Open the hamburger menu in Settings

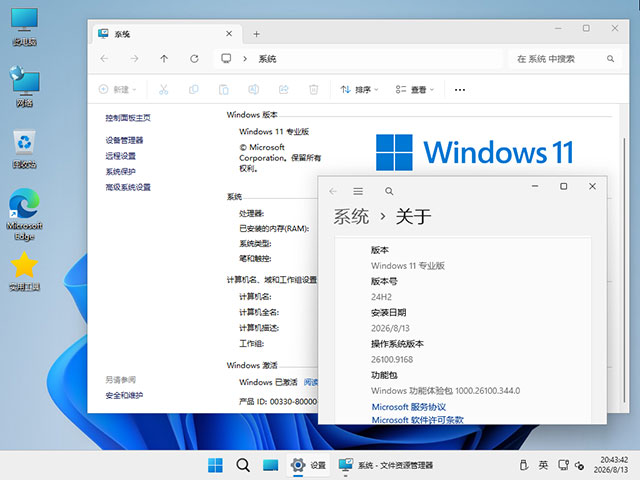click(x=358, y=191)
